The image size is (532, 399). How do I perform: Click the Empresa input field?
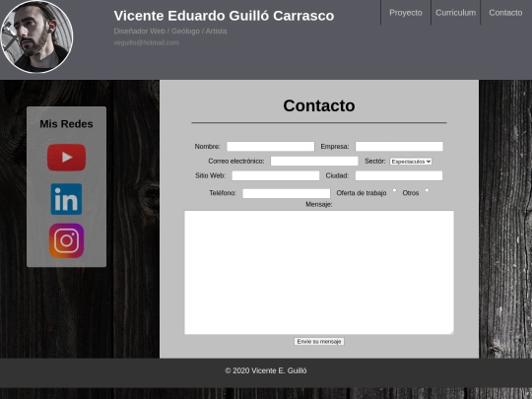tap(399, 146)
